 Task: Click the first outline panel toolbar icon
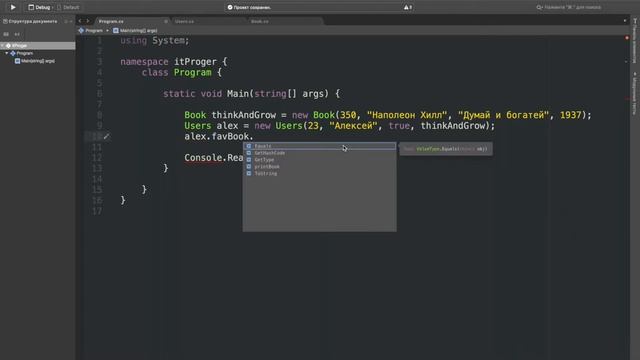[6, 34]
